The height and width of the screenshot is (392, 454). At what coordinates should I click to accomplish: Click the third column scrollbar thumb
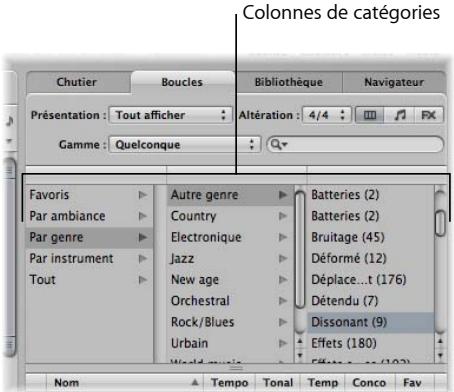coord(440,223)
